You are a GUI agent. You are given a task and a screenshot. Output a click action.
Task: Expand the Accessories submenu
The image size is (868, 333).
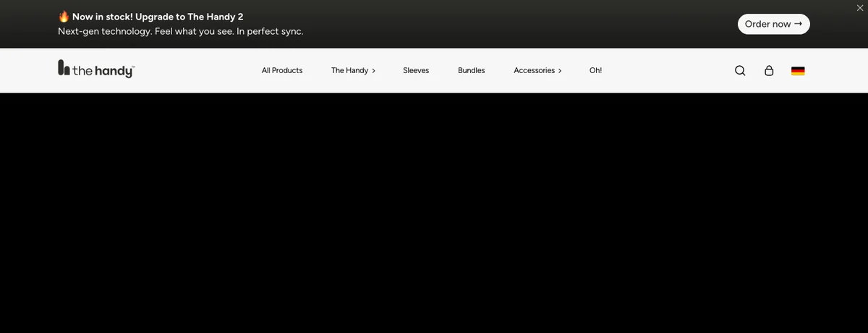tap(537, 70)
